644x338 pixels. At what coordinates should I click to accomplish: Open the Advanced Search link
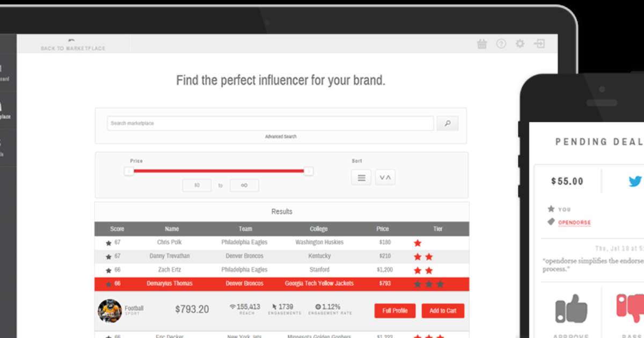[281, 137]
